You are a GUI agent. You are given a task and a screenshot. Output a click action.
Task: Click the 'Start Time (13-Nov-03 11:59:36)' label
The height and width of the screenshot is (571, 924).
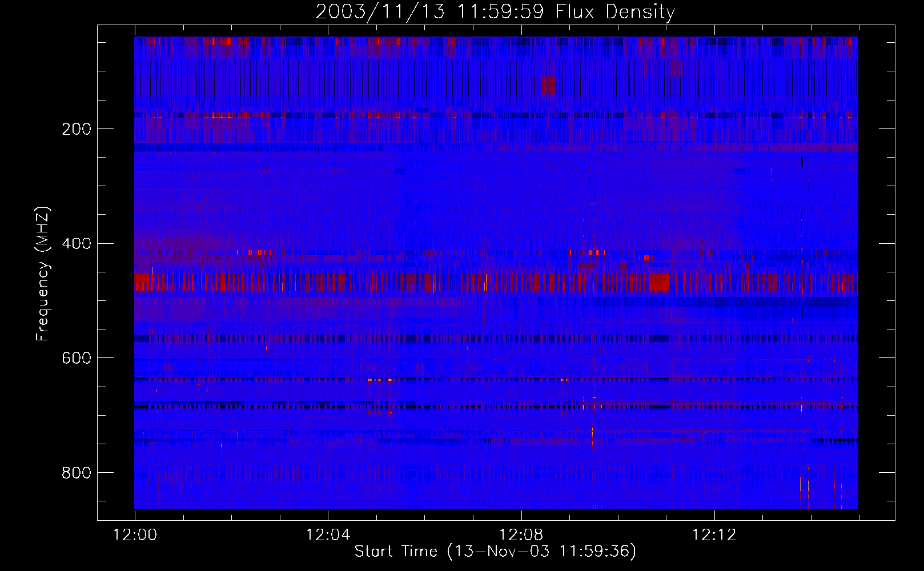point(495,551)
